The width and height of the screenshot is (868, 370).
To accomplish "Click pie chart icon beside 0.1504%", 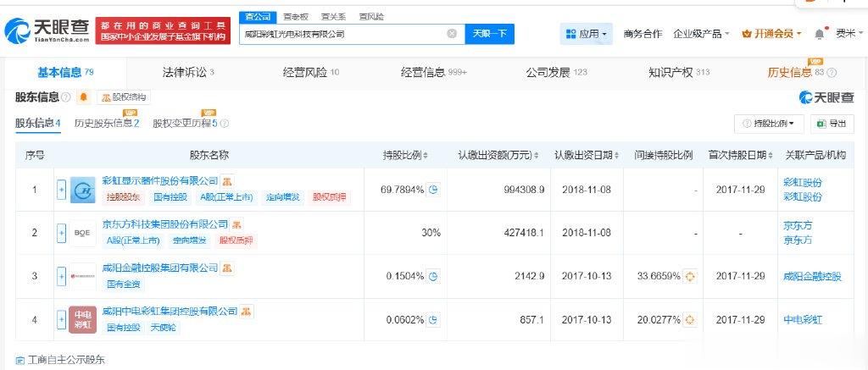I will click(433, 276).
